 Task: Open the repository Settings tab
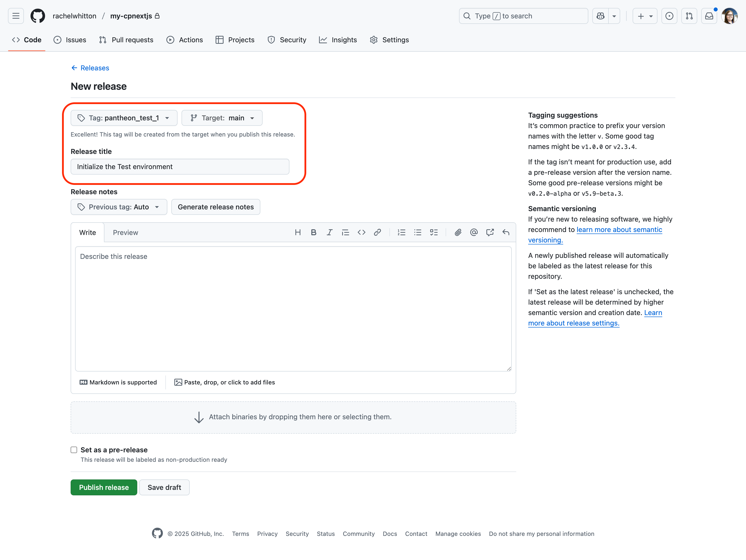(x=389, y=40)
